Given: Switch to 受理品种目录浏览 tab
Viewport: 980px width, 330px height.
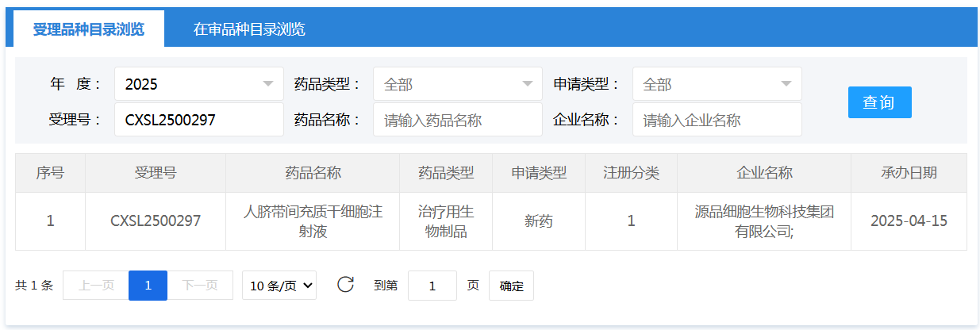Looking at the screenshot, I should pos(89,29).
